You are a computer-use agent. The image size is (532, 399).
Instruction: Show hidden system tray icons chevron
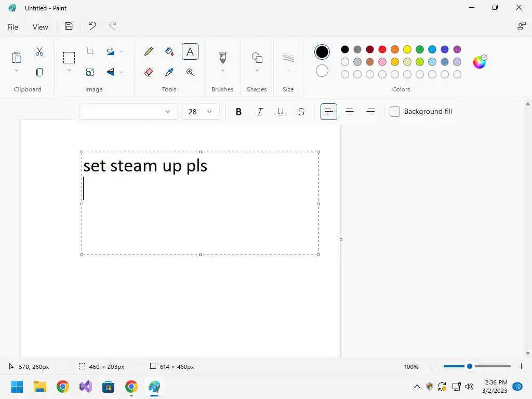[417, 387]
